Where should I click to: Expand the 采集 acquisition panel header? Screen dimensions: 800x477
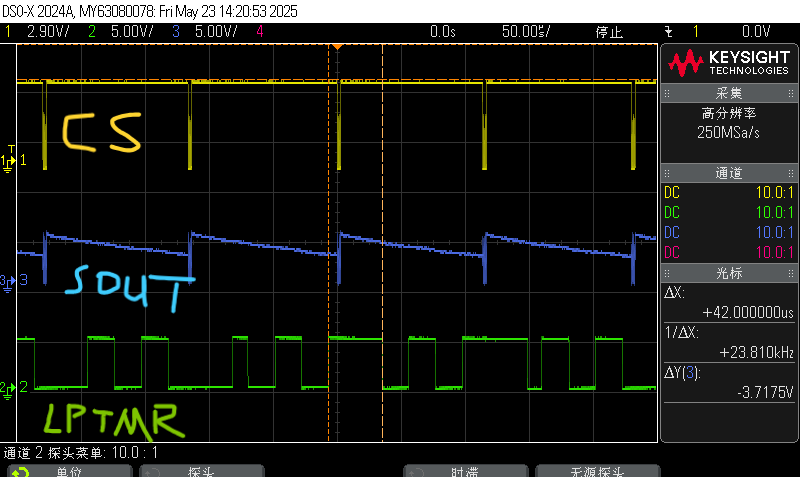click(728, 93)
